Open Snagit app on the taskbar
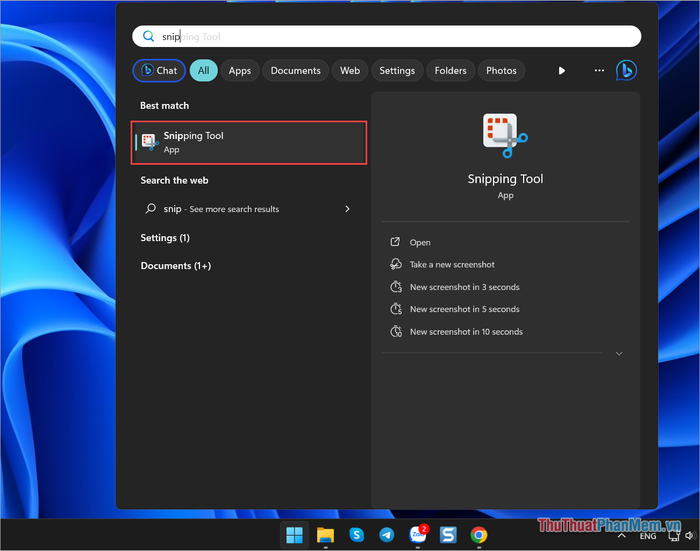The width and height of the screenshot is (700, 551). (x=448, y=534)
